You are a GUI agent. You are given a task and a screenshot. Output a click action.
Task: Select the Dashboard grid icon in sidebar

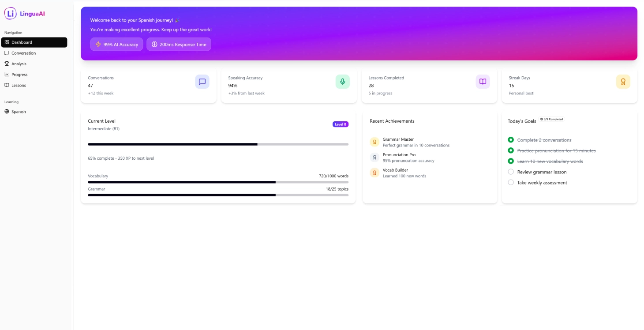(6, 42)
